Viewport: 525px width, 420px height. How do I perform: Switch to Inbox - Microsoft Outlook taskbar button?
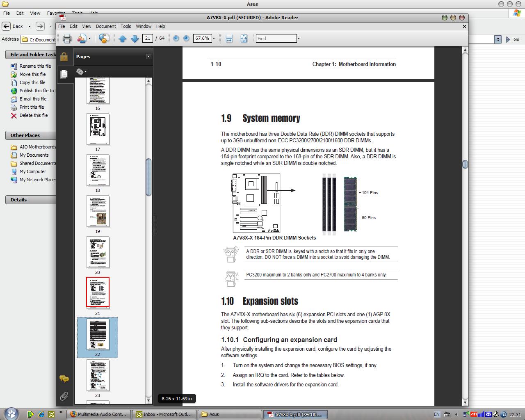[165, 414]
